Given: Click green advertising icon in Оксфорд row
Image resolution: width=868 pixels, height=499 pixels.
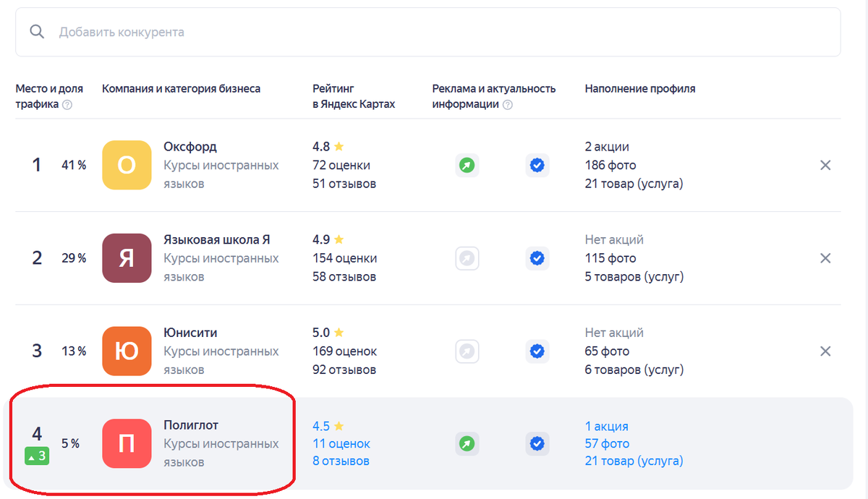Looking at the screenshot, I should (x=467, y=166).
